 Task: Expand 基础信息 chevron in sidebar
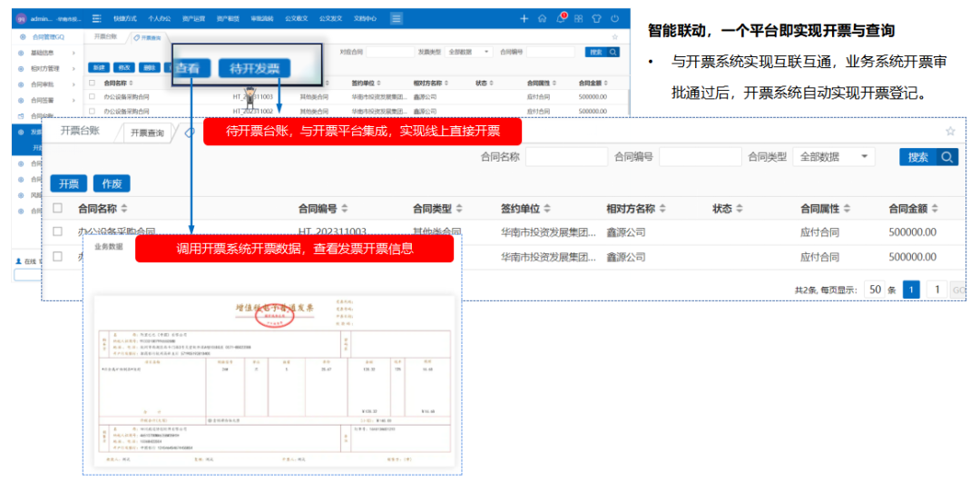(73, 54)
